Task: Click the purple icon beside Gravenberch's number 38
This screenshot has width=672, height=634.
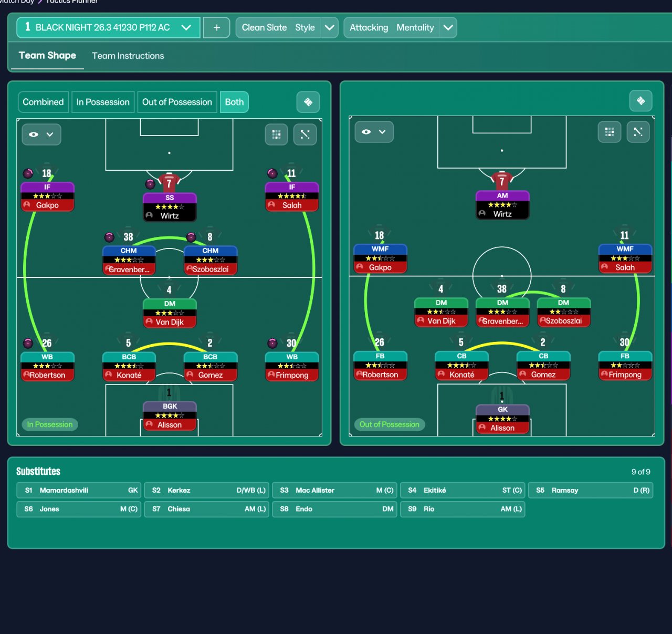Action: [x=109, y=237]
